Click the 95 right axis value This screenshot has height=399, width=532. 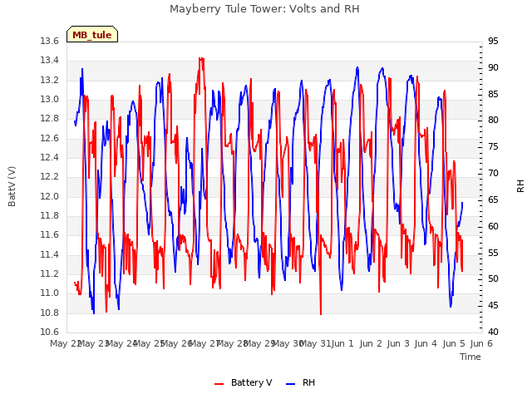click(x=493, y=42)
